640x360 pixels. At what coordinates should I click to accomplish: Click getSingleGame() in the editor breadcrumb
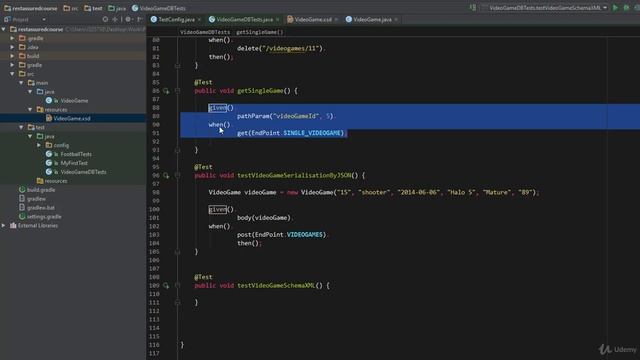(260, 32)
